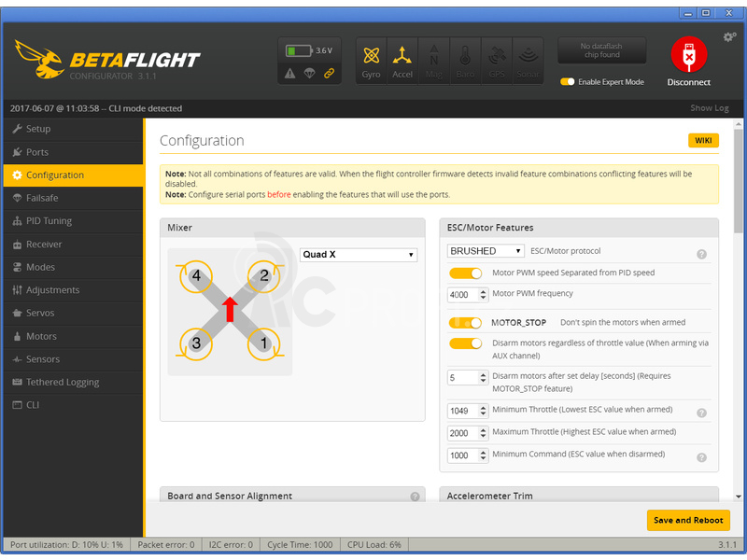
Task: Click the content scrollbar down arrow
Action: (738, 497)
